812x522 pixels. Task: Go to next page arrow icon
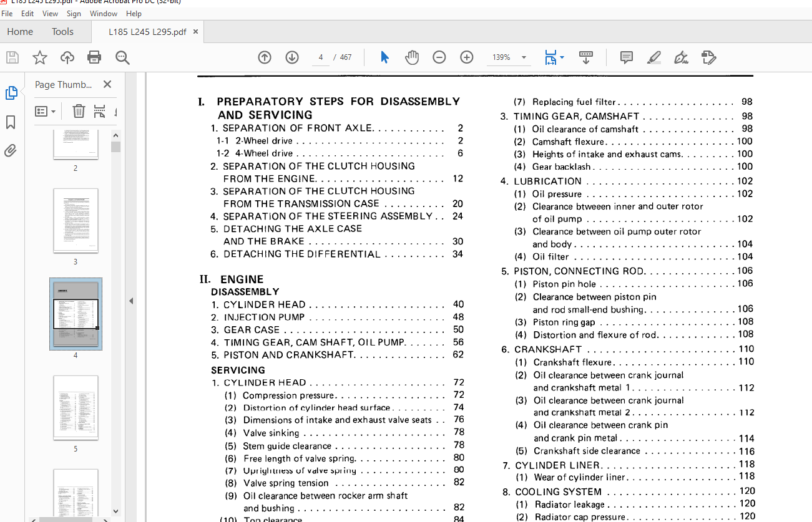point(292,57)
